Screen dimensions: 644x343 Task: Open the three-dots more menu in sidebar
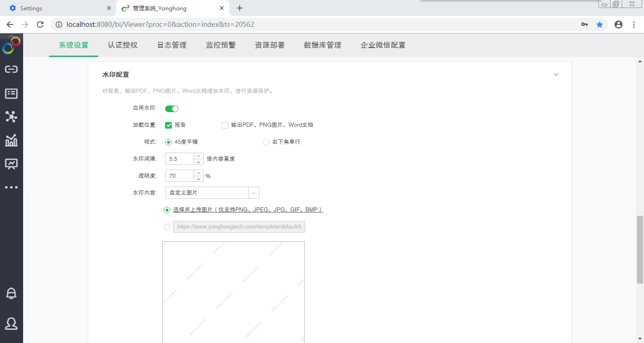[11, 188]
